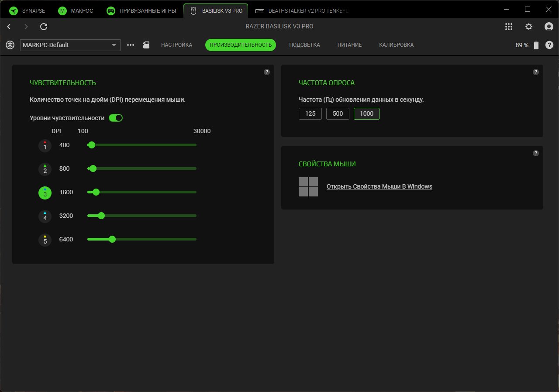This screenshot has width=559, height=392.
Task: Open help question mark beside battery
Action: [549, 45]
